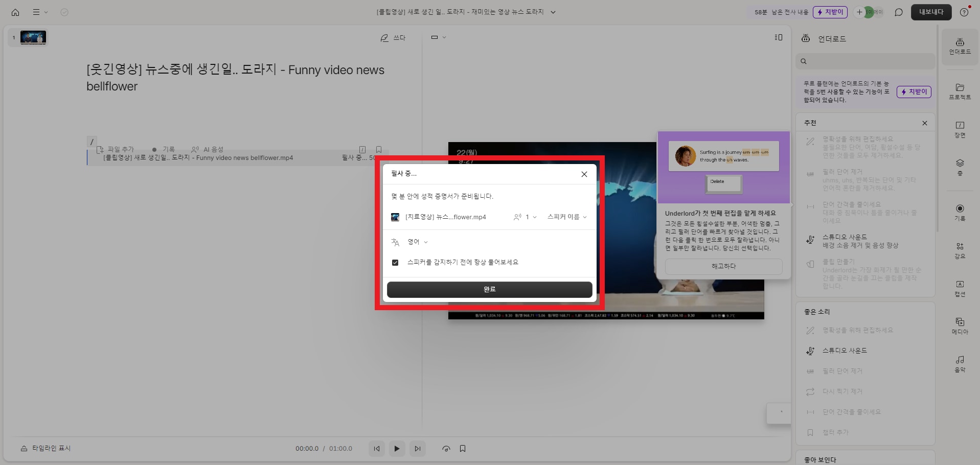Skip to previous playback button
Screen dimensions: 980x465
coord(377,449)
